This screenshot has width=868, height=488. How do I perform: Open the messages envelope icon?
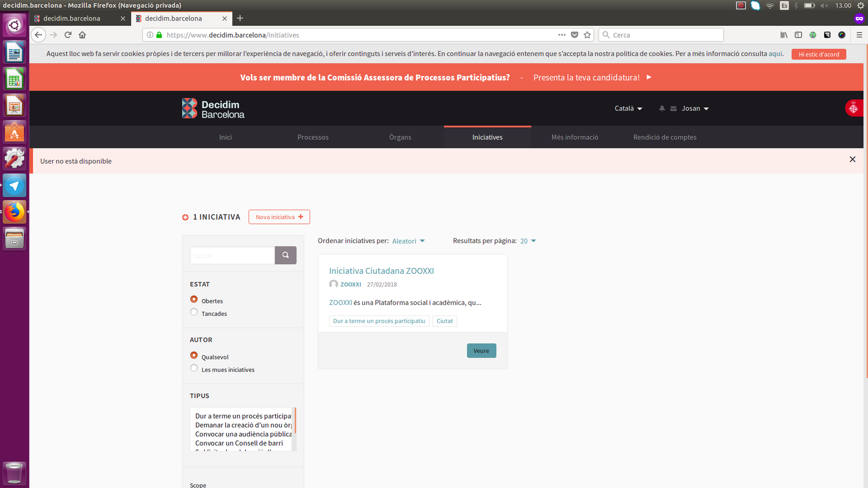pyautogui.click(x=673, y=108)
